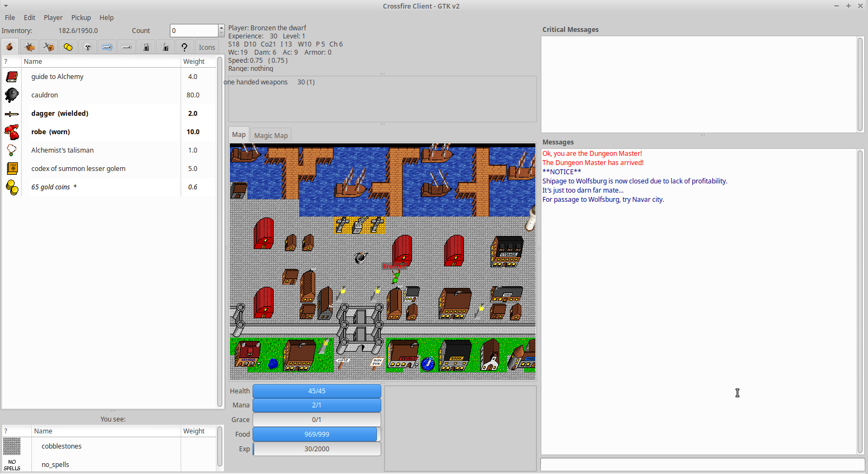The height and width of the screenshot is (474, 868).
Task: Open the Pickup menu
Action: pyautogui.click(x=81, y=17)
